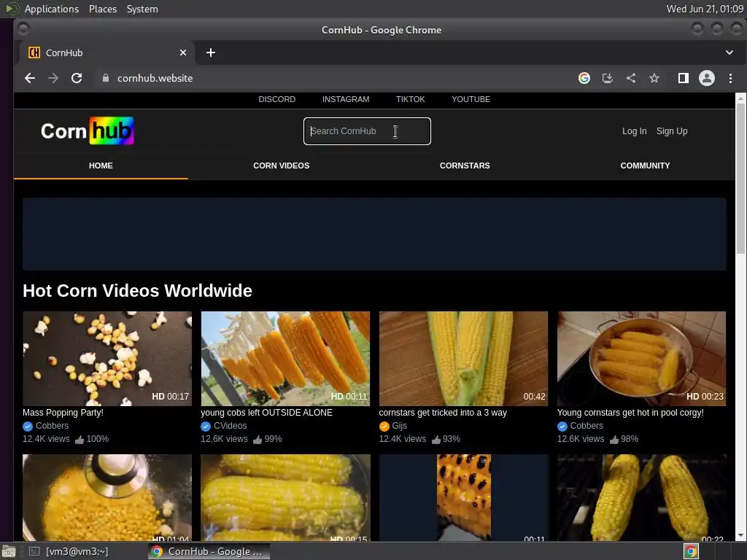Screen dimensions: 747x560
Task: Reload the cornhub.website page
Action: click(76, 78)
